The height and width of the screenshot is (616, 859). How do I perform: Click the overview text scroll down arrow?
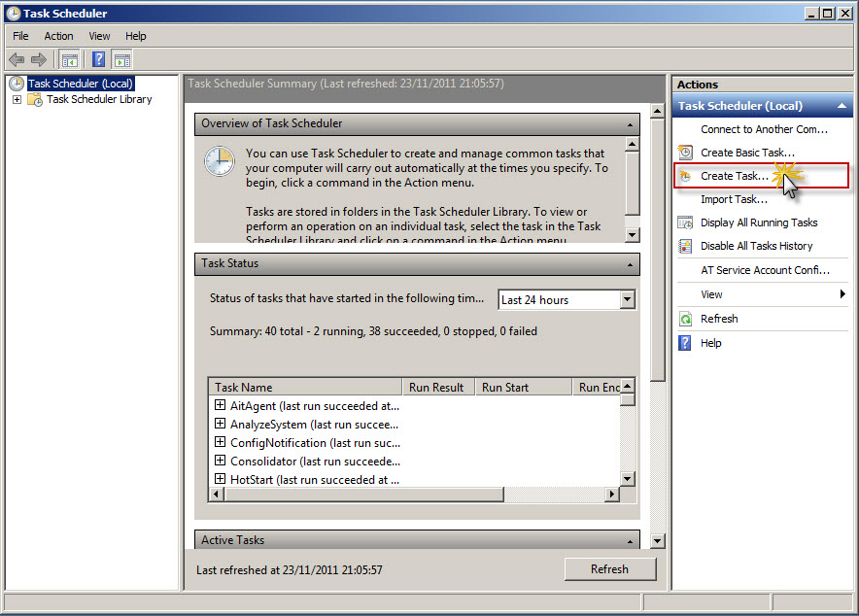click(x=633, y=235)
